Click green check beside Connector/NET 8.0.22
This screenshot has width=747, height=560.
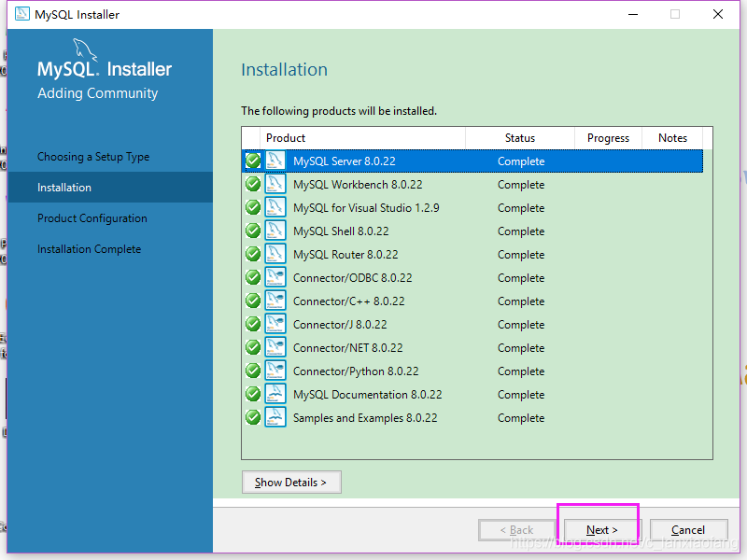[253, 347]
